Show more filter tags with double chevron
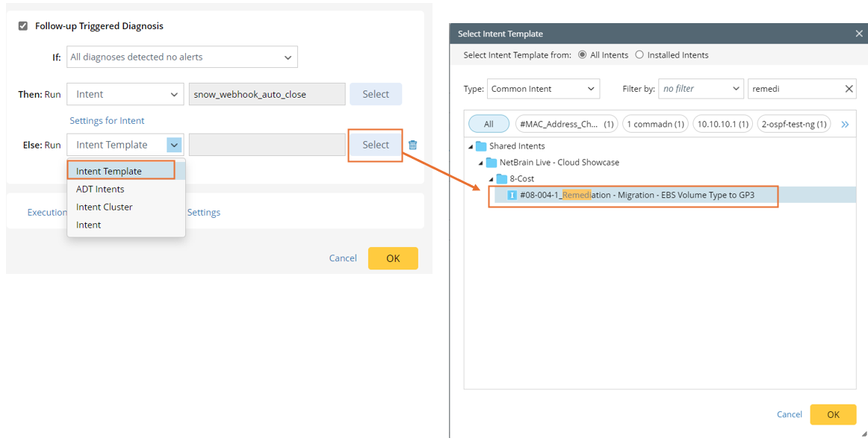The height and width of the screenshot is (441, 868). click(845, 125)
